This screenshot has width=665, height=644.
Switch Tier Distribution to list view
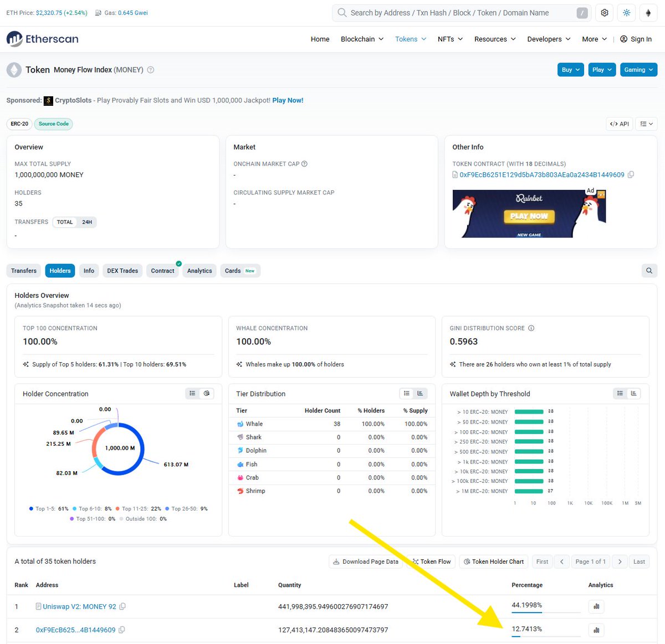click(x=407, y=393)
